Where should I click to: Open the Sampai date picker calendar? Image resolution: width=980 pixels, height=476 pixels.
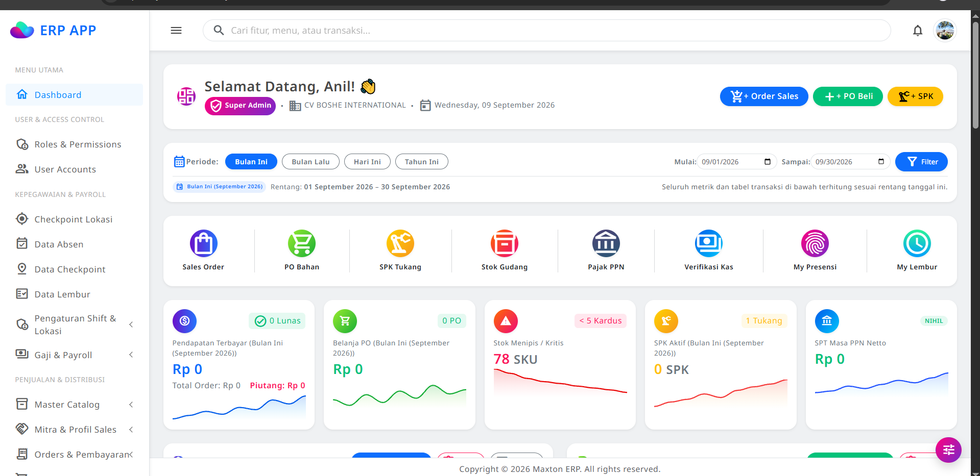(881, 162)
